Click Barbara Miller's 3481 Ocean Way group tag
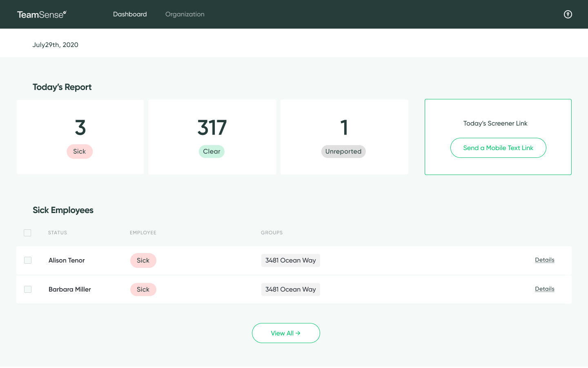 pos(291,289)
